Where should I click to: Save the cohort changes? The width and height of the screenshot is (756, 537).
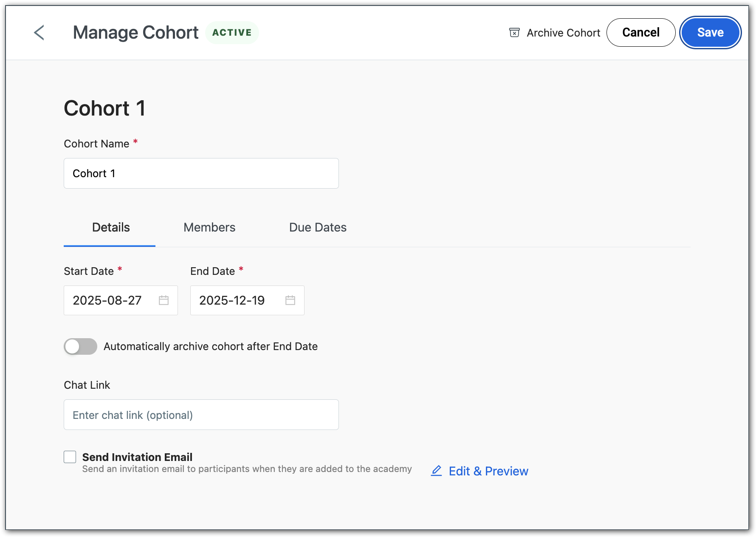[x=710, y=32]
